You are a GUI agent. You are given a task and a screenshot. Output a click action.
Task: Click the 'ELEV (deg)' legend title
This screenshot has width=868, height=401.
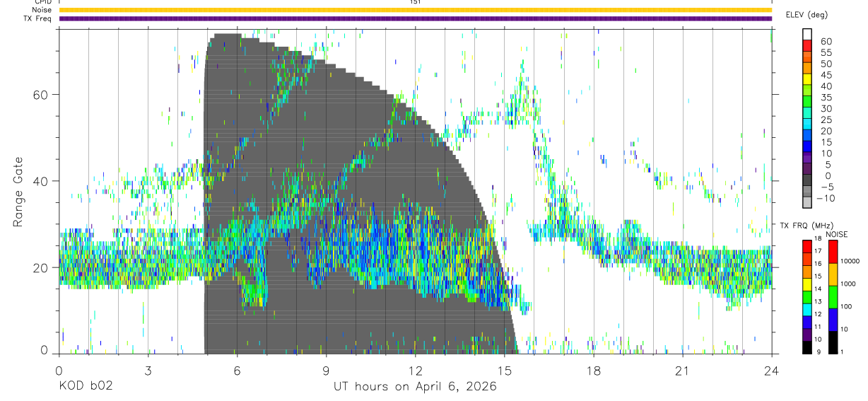click(807, 15)
